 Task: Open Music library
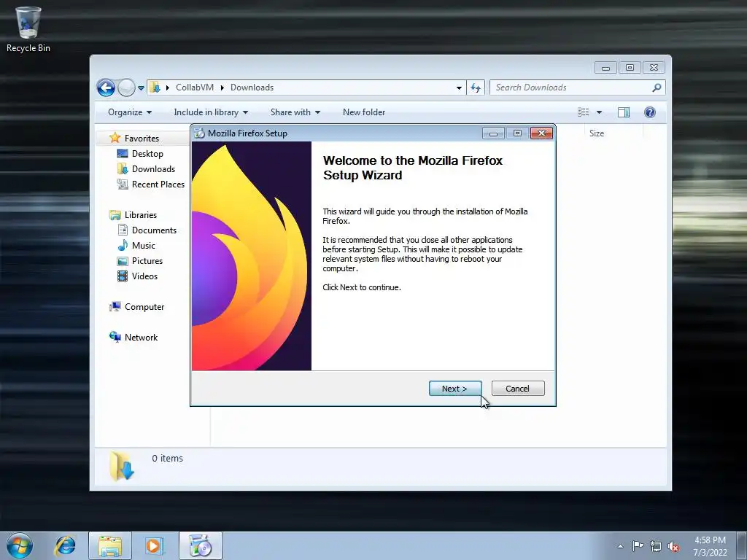(x=143, y=246)
